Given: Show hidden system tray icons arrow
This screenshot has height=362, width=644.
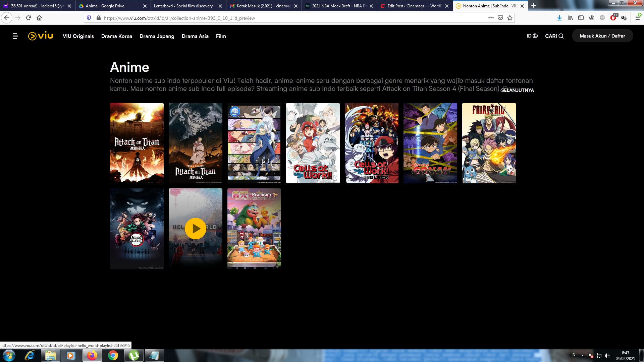Looking at the screenshot, I should tap(583, 356).
